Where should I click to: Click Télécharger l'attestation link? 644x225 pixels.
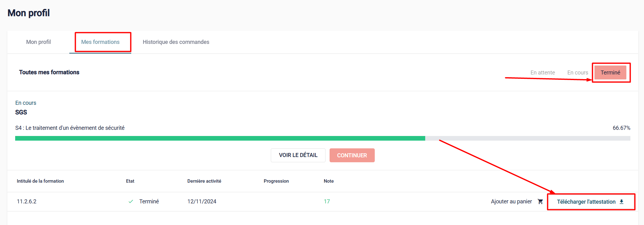(x=586, y=202)
